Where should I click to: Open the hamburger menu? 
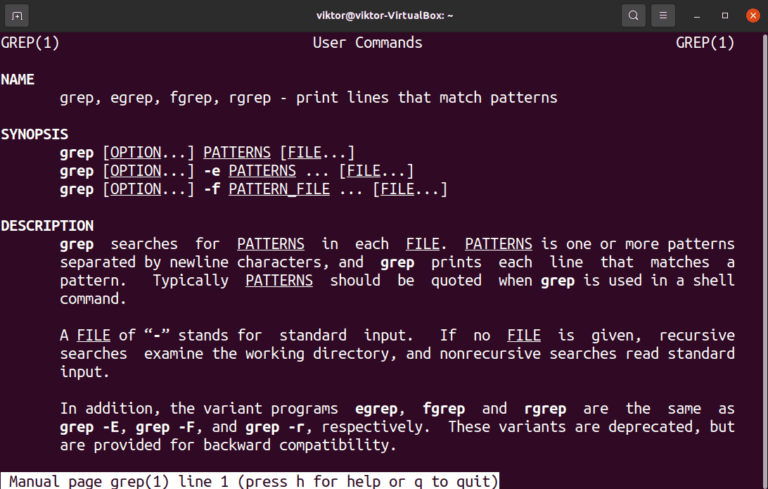coord(663,16)
